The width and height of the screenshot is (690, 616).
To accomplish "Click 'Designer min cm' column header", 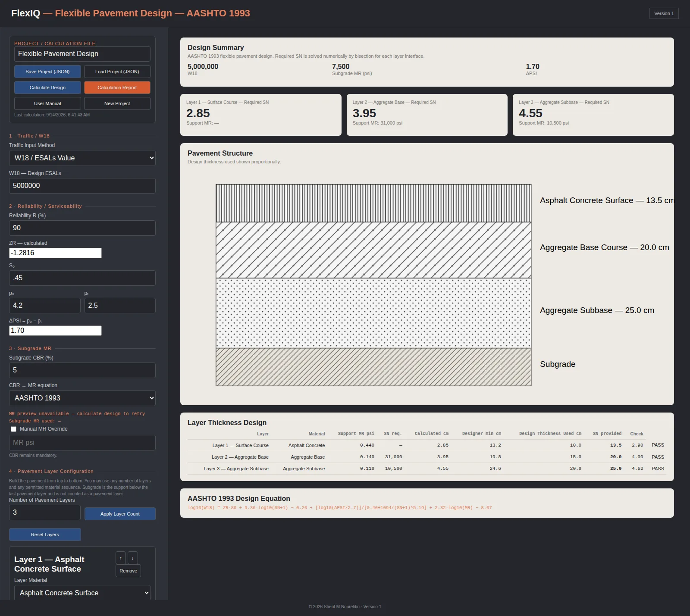I will pyautogui.click(x=482, y=434).
